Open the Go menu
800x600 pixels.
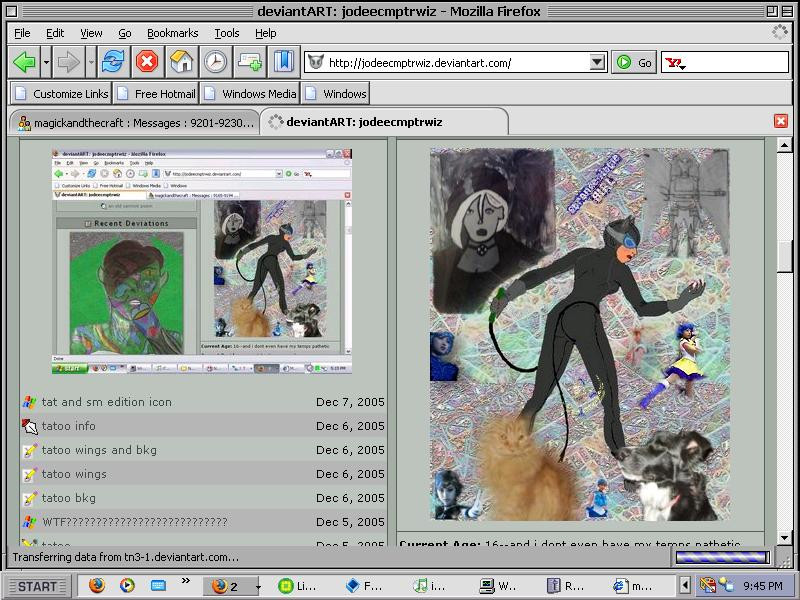[x=125, y=33]
